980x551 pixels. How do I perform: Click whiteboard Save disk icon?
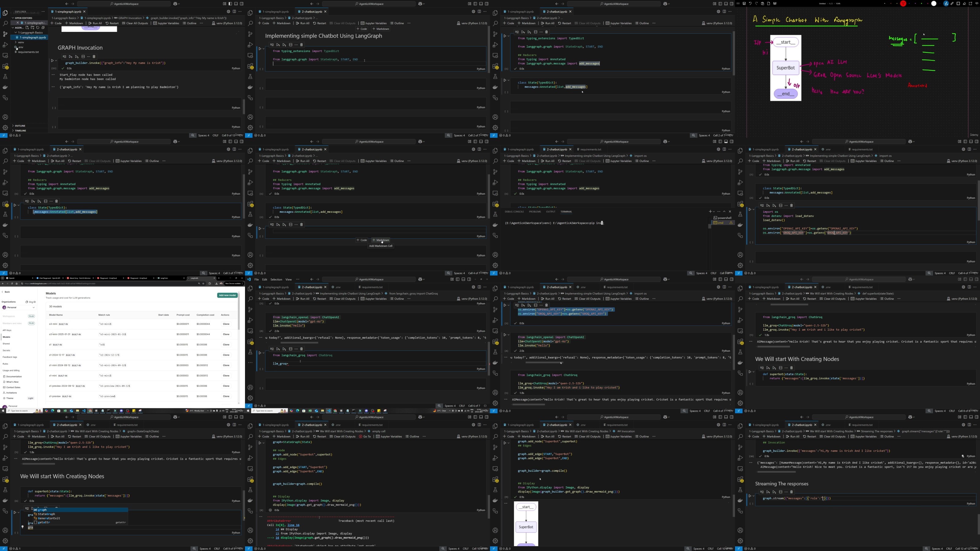744,3
